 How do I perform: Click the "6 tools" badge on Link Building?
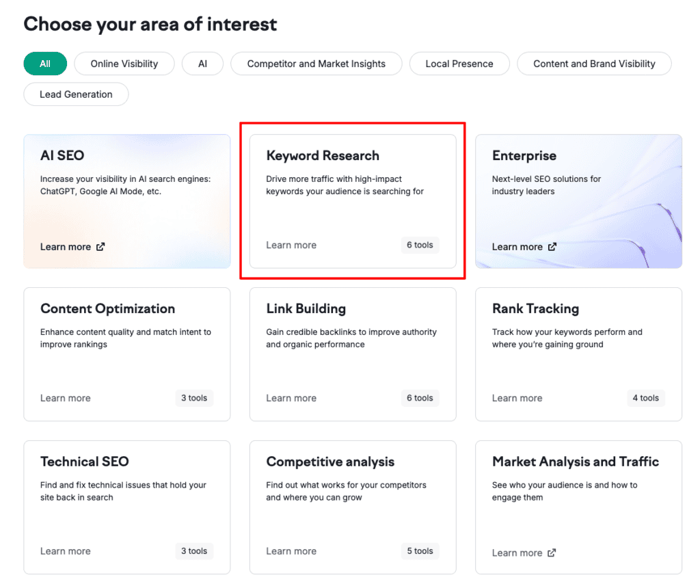420,398
